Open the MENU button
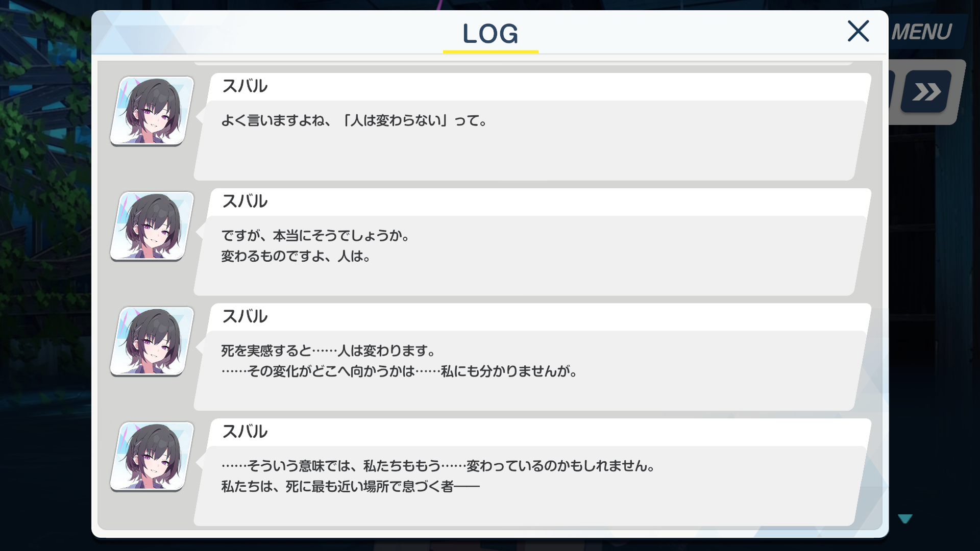This screenshot has height=551, width=980. (x=922, y=32)
